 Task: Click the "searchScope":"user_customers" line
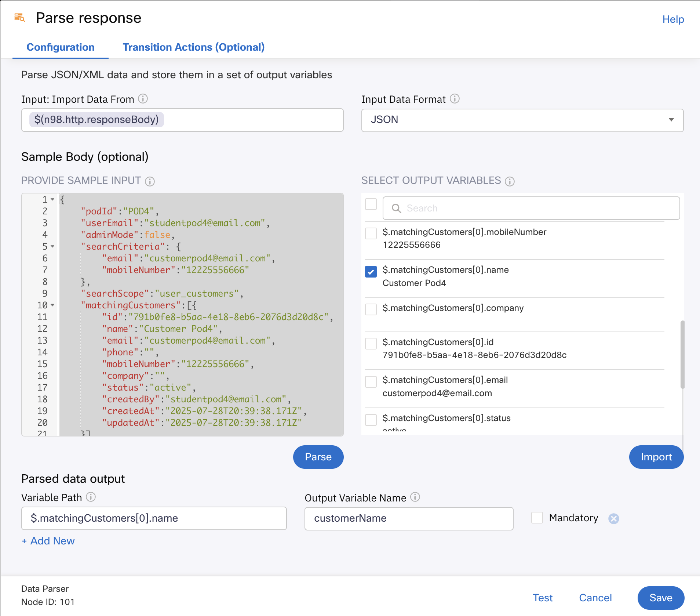(x=162, y=293)
